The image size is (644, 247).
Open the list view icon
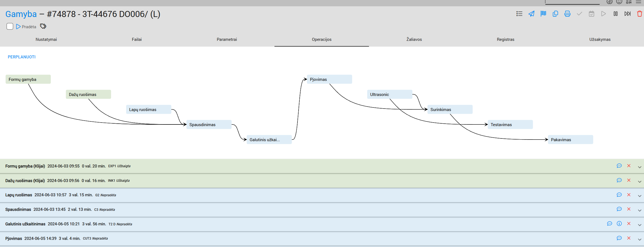point(519,14)
